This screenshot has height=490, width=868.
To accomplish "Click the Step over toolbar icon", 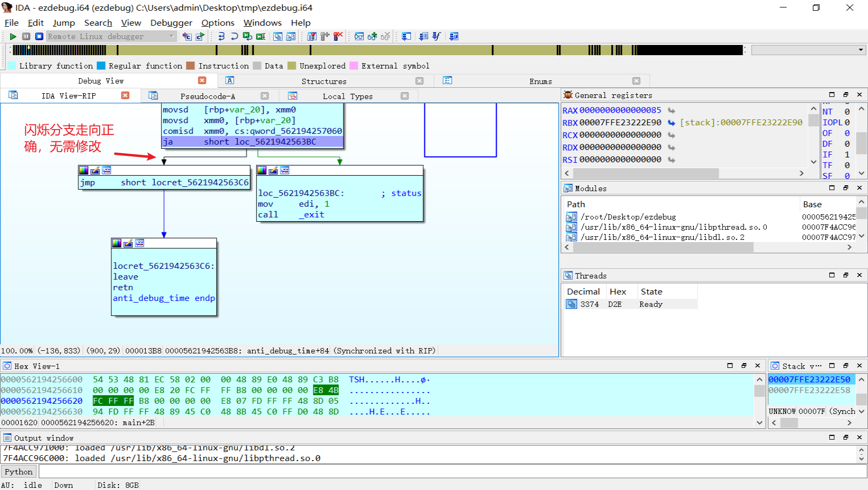I will [x=234, y=36].
